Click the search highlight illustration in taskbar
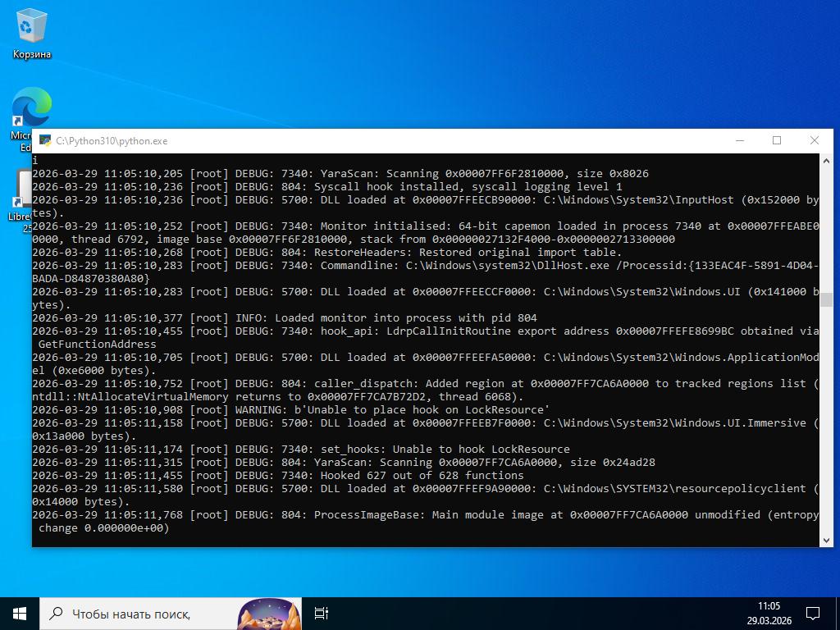The image size is (840, 630). coord(268,613)
